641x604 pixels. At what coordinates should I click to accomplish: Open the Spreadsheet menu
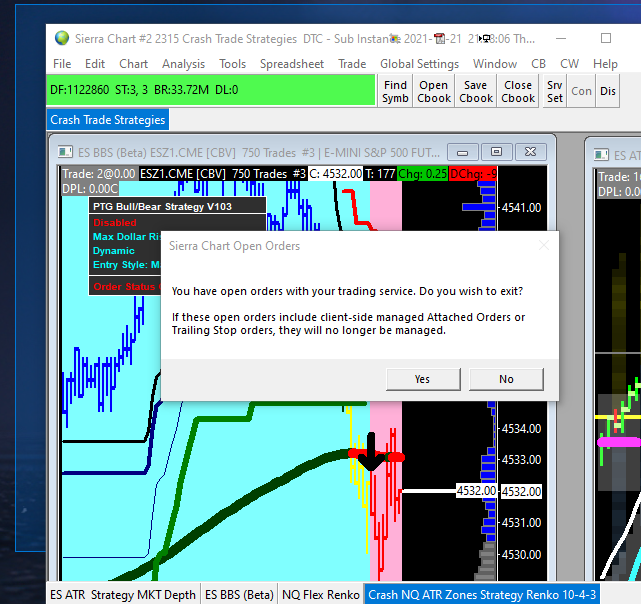[292, 64]
